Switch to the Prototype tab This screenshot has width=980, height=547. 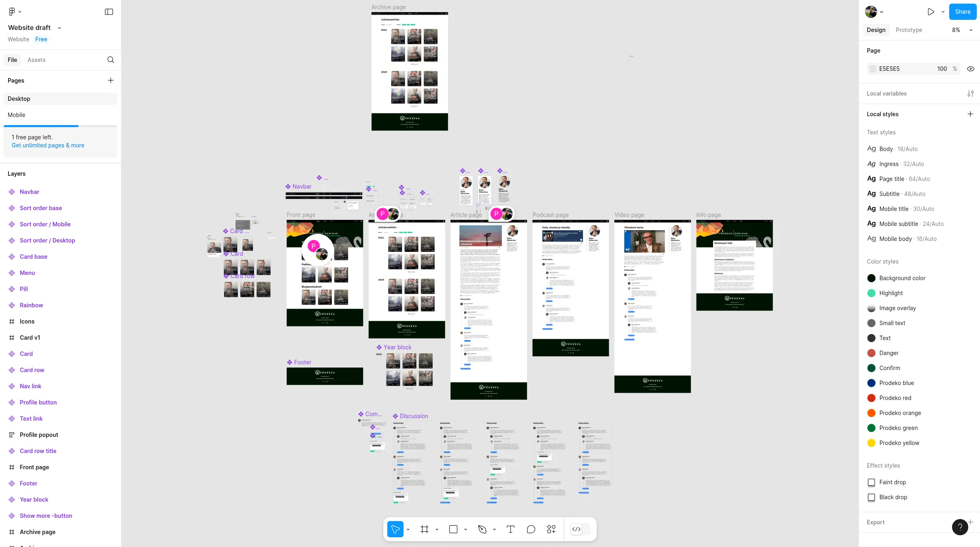pyautogui.click(x=909, y=30)
